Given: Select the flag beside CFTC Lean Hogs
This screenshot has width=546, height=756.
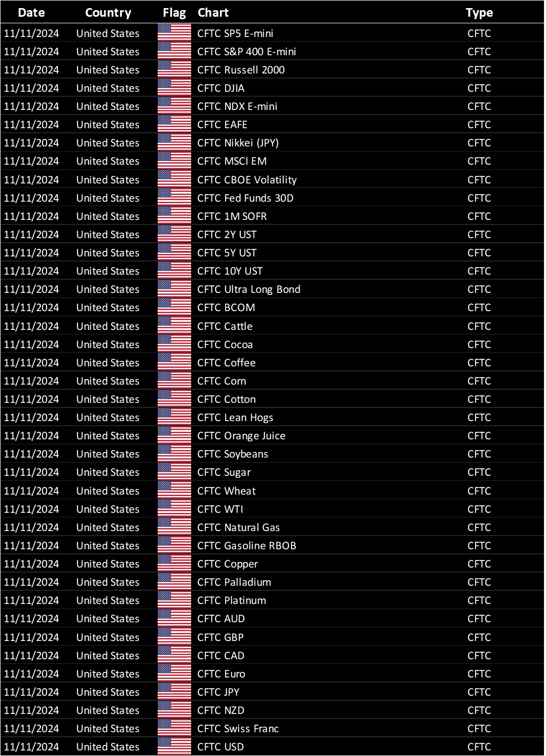Looking at the screenshot, I should point(174,417).
